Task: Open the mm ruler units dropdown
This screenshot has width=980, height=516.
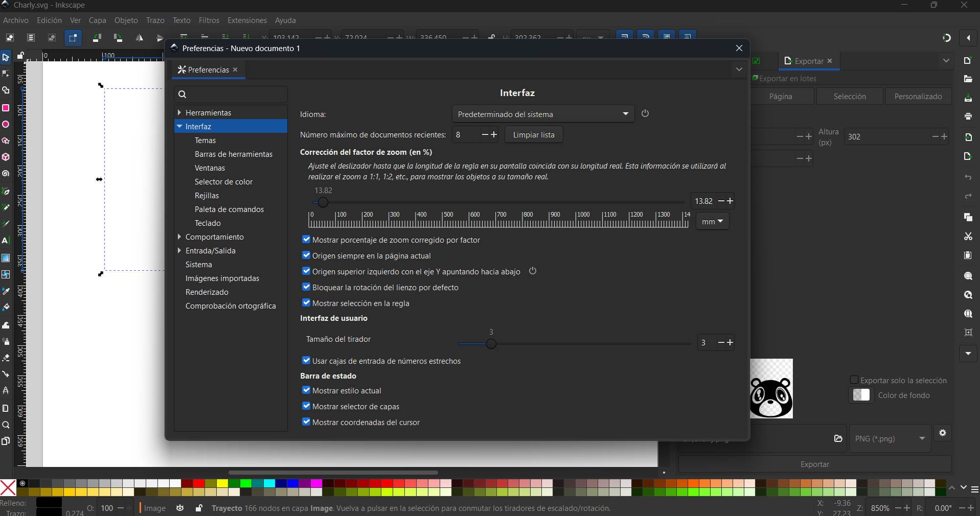Action: [x=712, y=221]
